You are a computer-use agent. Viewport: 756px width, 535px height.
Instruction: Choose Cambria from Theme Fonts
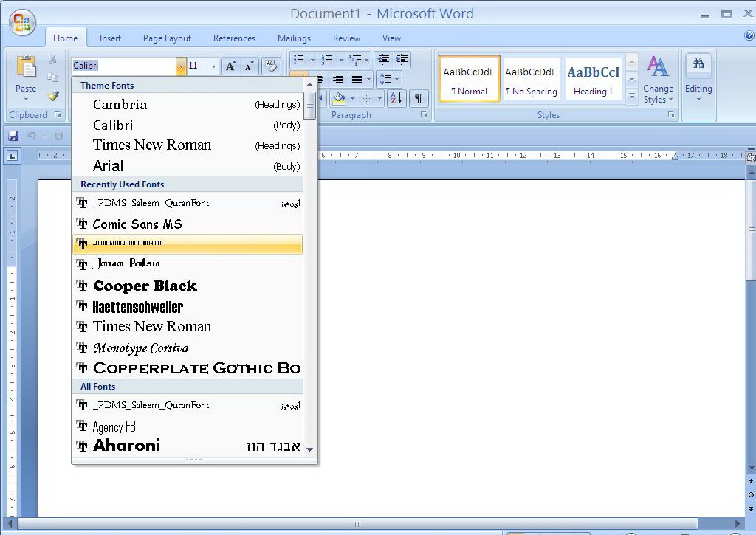(188, 105)
